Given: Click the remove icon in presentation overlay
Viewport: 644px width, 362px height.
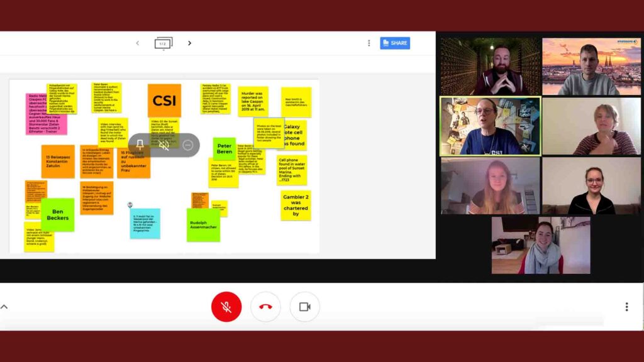Looking at the screenshot, I should pyautogui.click(x=187, y=145).
